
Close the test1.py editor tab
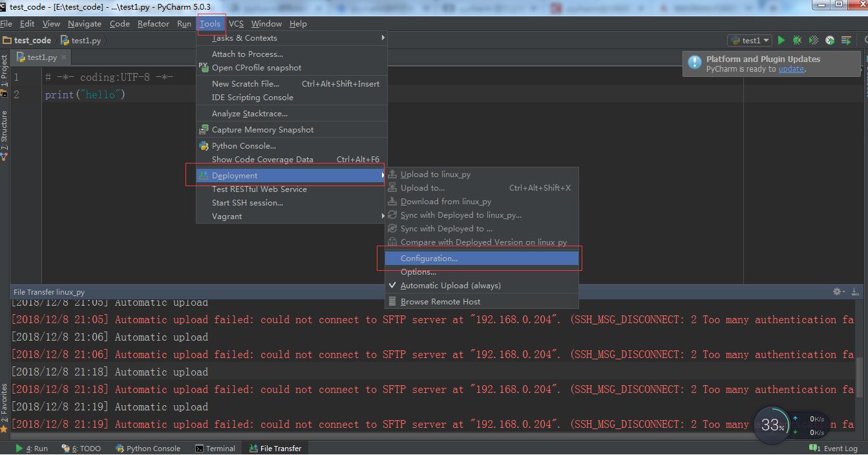64,58
